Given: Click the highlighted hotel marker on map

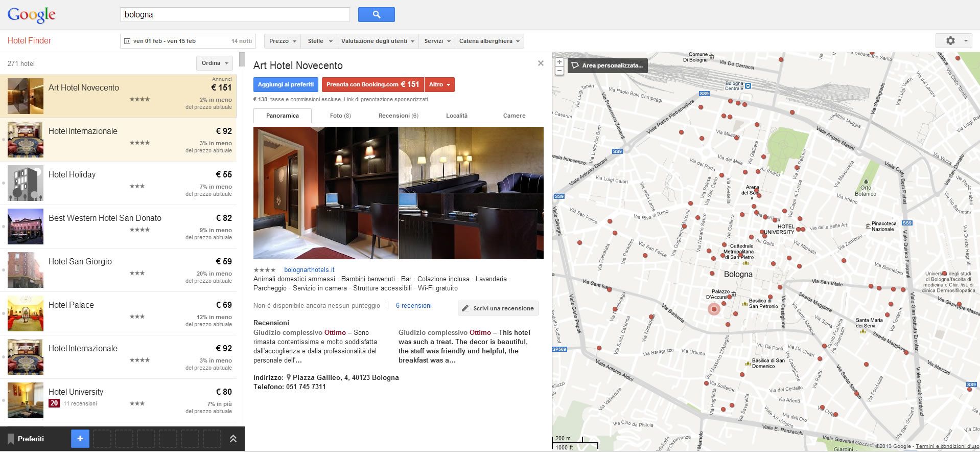Looking at the screenshot, I should [x=714, y=309].
